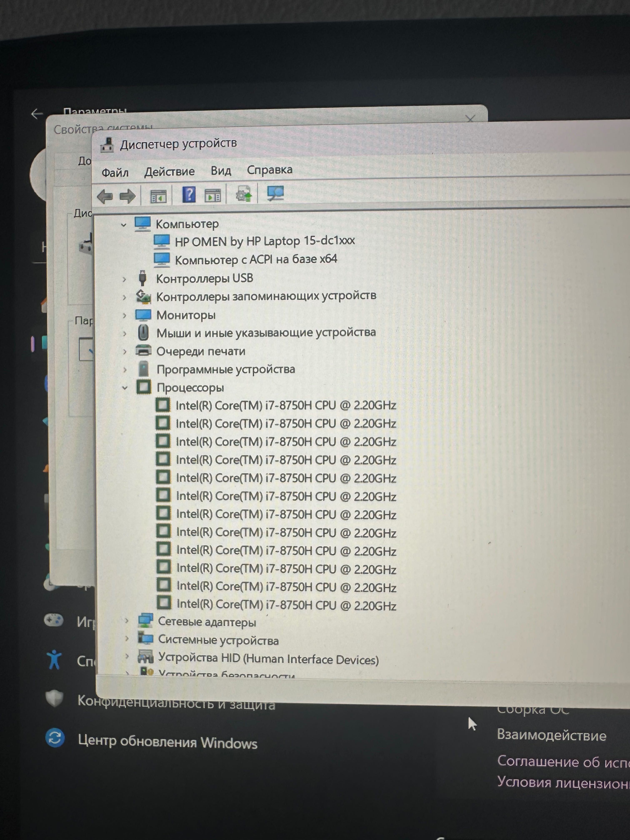Open the Файл menu
Screen dimensions: 630x840
coord(115,173)
